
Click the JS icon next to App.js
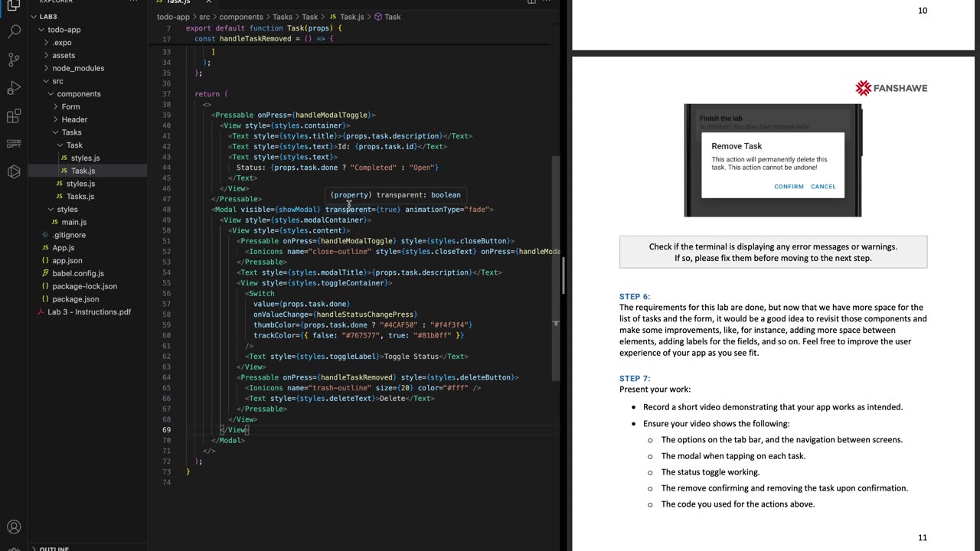click(45, 248)
